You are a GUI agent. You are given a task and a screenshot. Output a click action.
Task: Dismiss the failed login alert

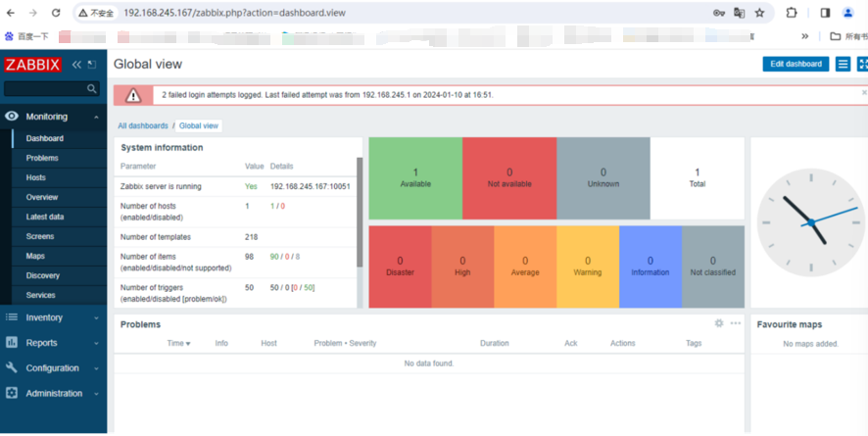(x=864, y=93)
